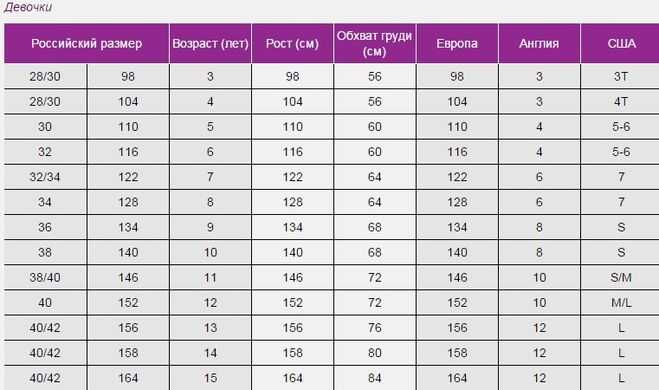This screenshot has height=390, width=659.
Task: Click the 4T size cell
Action: pos(620,102)
